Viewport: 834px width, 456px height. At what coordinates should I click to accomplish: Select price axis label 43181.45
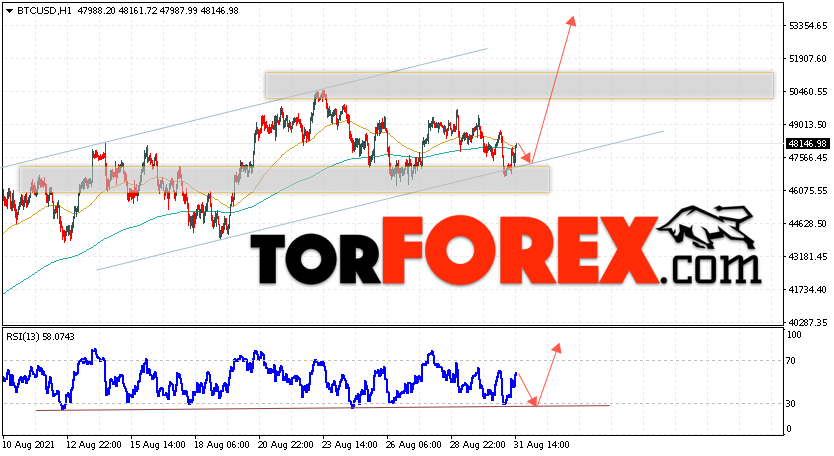click(808, 256)
